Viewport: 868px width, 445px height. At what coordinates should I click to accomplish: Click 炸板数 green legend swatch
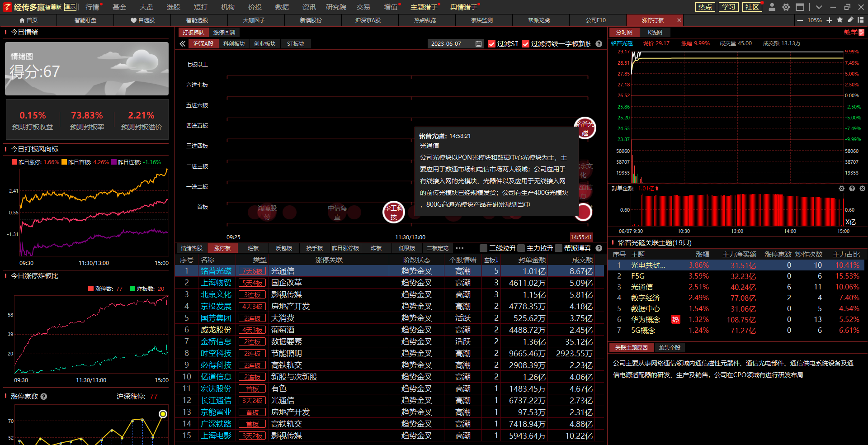132,289
